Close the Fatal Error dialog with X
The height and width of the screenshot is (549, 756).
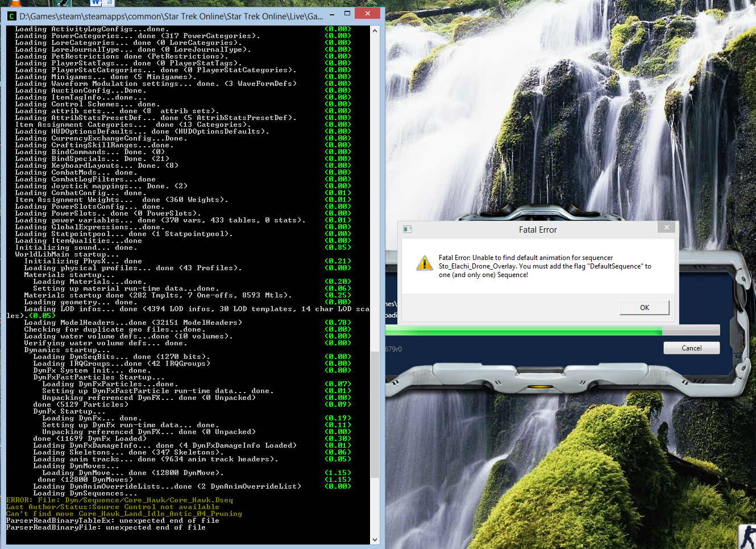click(x=667, y=228)
